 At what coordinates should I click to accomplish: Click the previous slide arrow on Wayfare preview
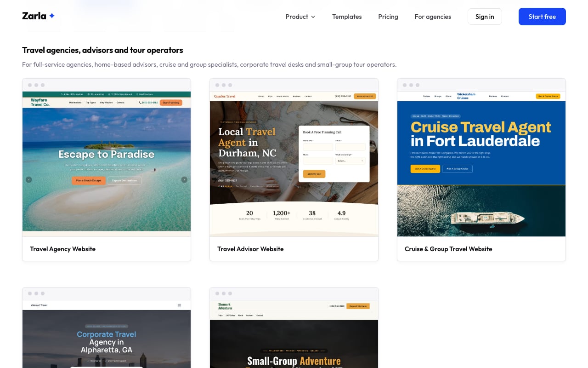pyautogui.click(x=29, y=179)
